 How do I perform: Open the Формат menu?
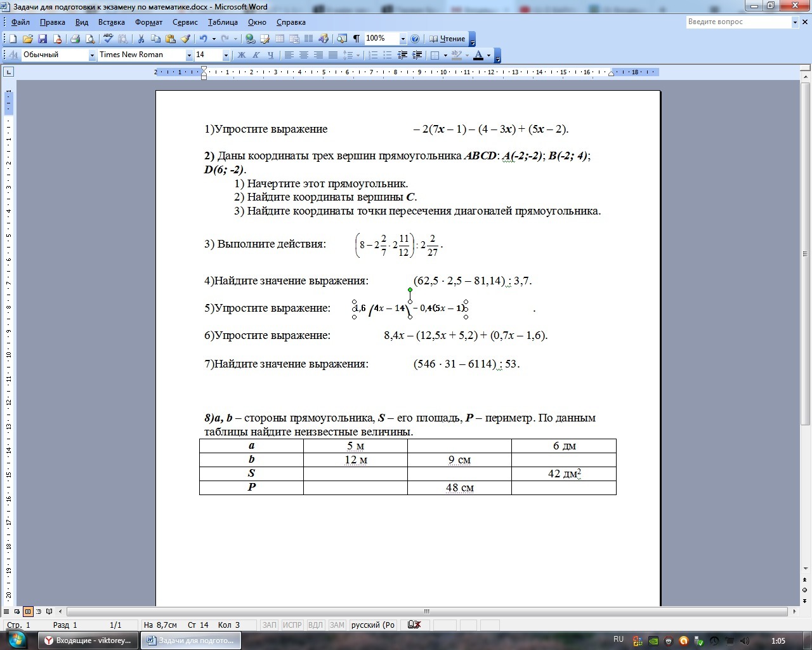coord(148,22)
